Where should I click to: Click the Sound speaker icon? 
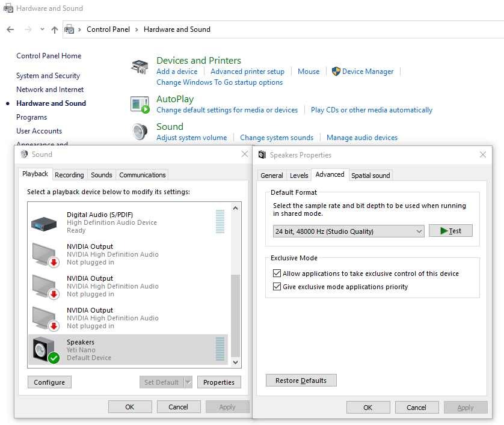pyautogui.click(x=140, y=131)
